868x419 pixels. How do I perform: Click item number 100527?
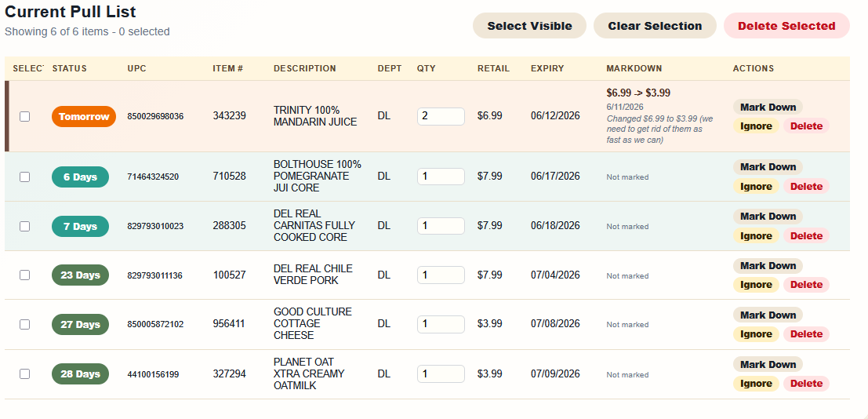229,275
